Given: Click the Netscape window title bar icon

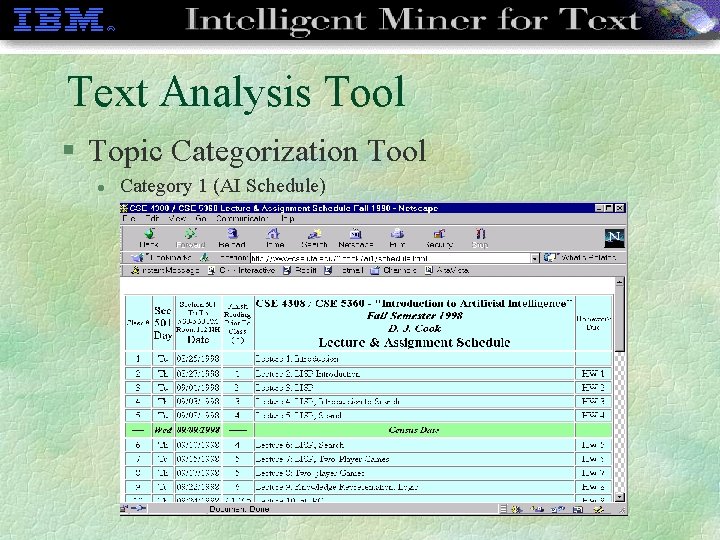Looking at the screenshot, I should pos(124,208).
